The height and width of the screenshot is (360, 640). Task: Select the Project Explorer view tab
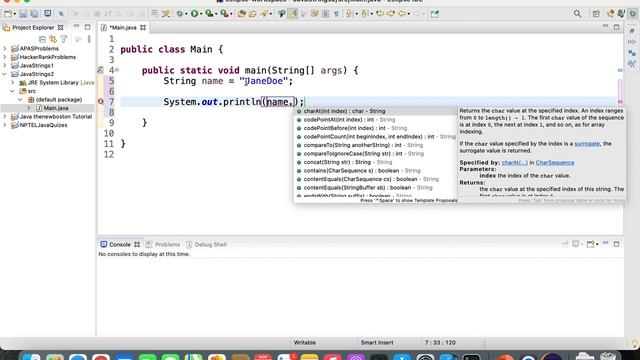point(33,27)
